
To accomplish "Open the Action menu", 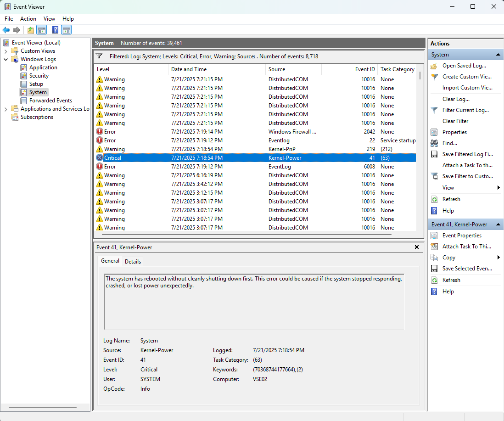I will pos(28,19).
